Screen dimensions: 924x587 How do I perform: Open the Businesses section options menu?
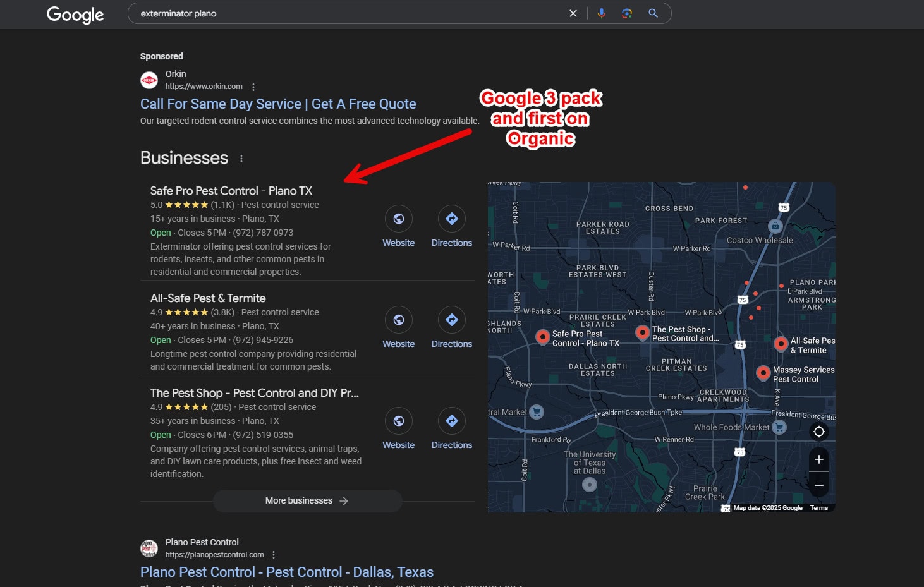click(x=241, y=159)
